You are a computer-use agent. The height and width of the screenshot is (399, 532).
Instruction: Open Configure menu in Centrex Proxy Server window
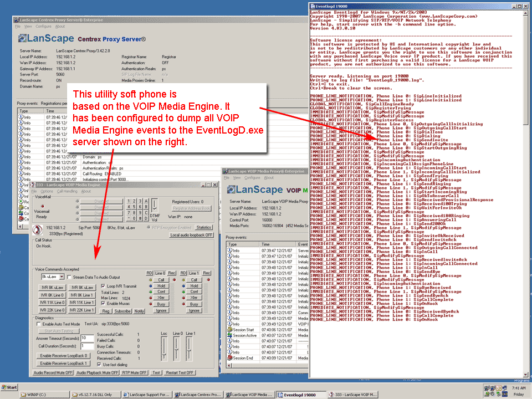(x=43, y=26)
